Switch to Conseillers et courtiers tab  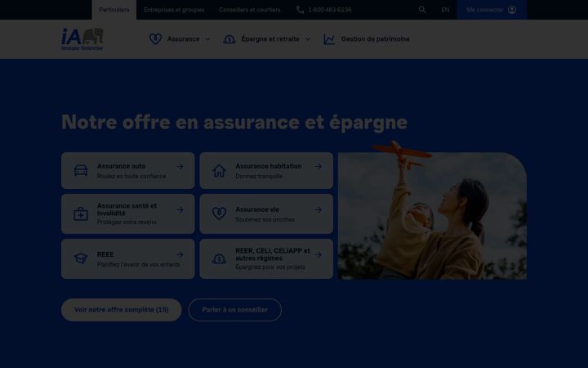coord(250,10)
